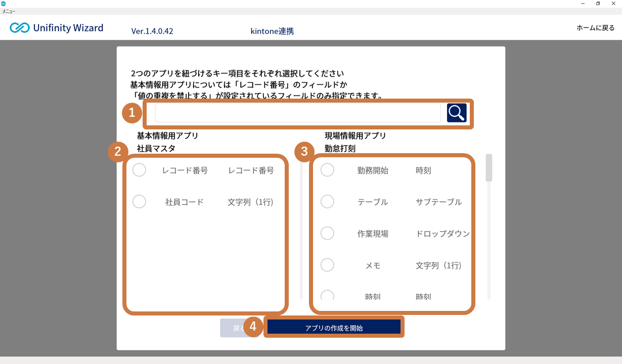622x364 pixels.
Task: Click the Unifinity Wizard logo
Action: (x=57, y=28)
